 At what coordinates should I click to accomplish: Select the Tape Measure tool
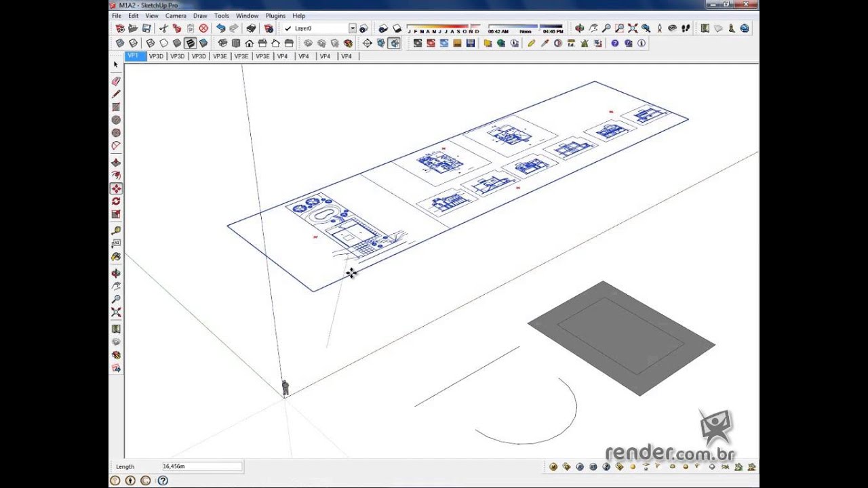click(x=116, y=230)
